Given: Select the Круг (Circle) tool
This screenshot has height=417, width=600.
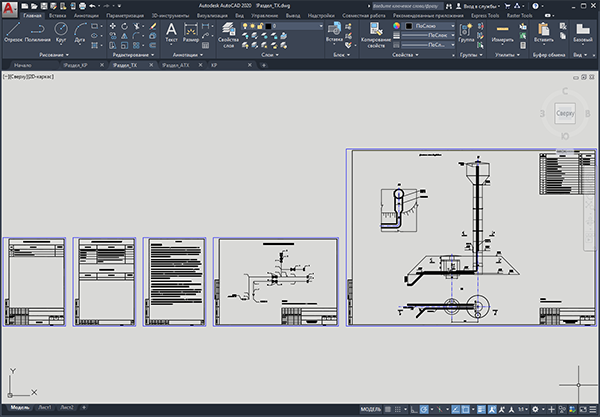Looking at the screenshot, I should click(61, 32).
